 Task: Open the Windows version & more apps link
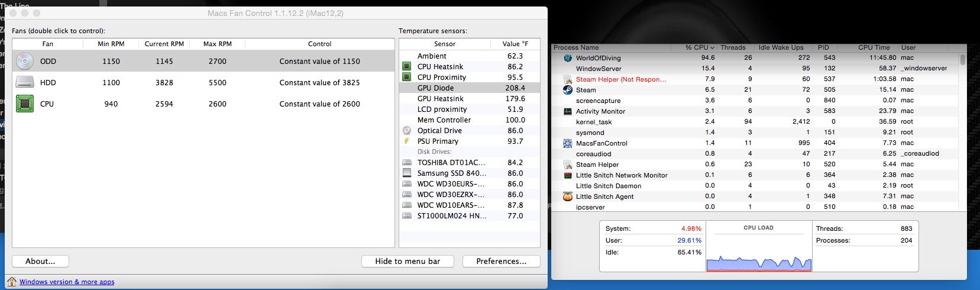[x=67, y=282]
